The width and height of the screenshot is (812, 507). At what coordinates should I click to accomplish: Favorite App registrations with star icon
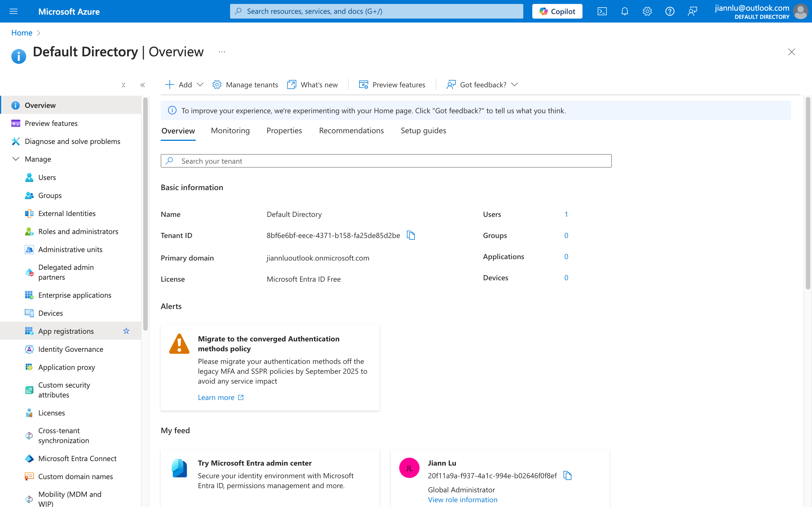126,331
